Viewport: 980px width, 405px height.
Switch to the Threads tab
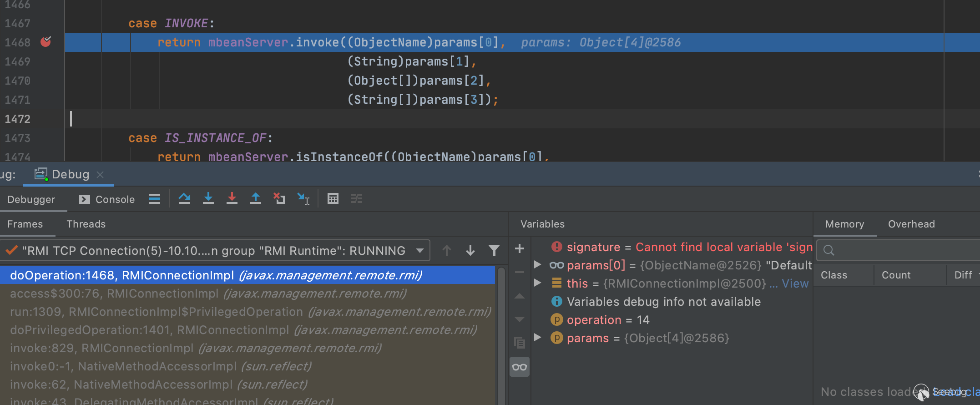click(86, 224)
